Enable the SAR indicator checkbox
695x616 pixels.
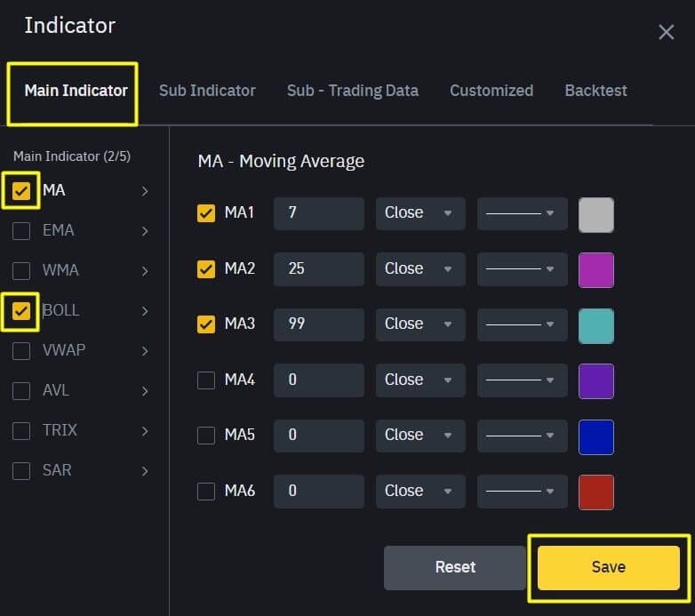(x=20, y=471)
